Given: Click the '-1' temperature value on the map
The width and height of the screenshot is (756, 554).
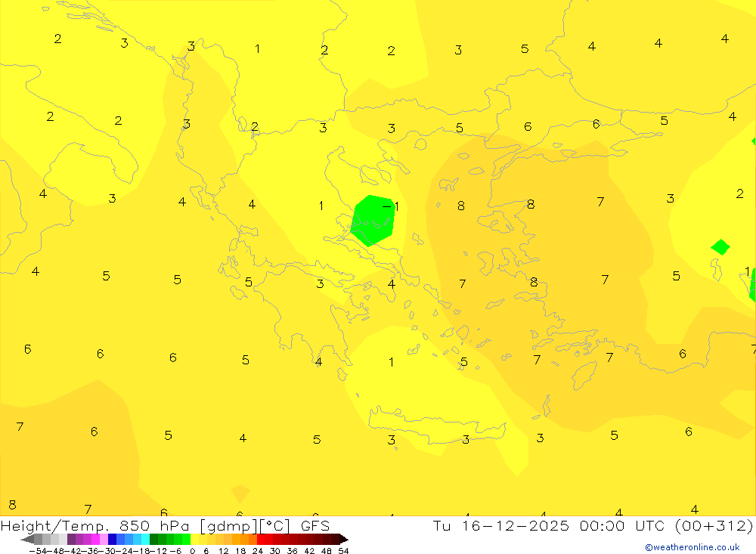Looking at the screenshot, I should point(391,206).
